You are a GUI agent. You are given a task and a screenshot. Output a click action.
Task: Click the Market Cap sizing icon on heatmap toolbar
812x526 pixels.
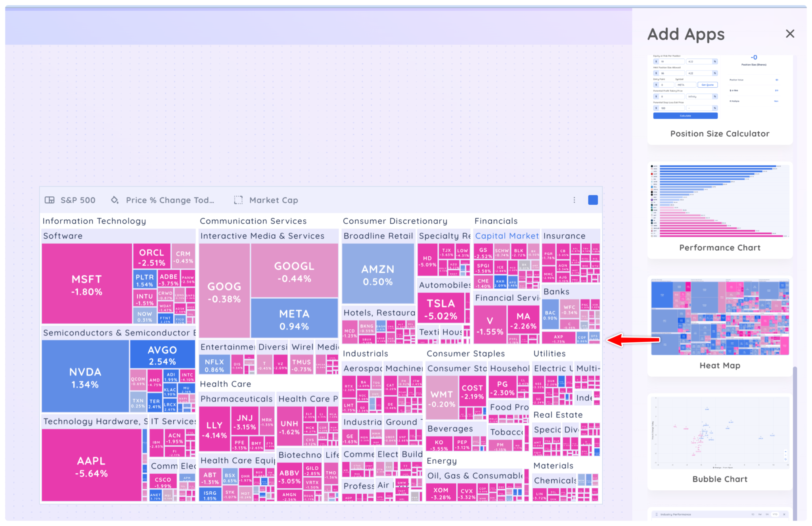[x=238, y=200]
